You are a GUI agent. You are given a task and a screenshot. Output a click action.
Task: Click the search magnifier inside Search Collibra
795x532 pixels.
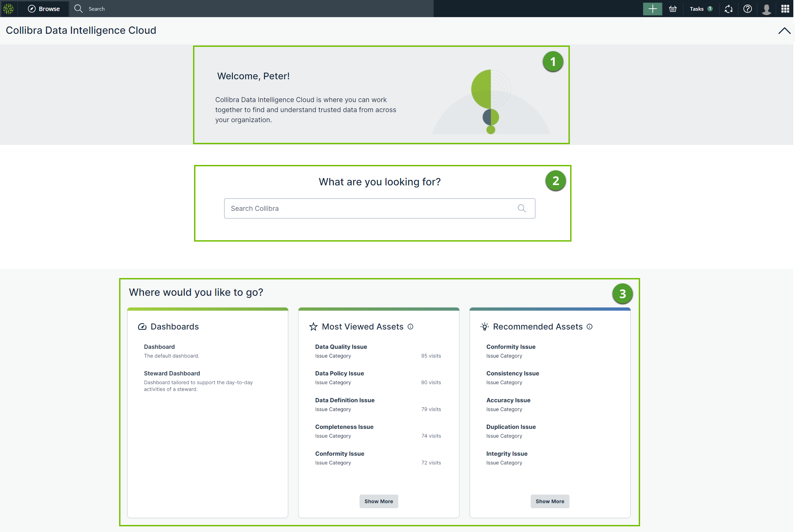click(x=522, y=208)
